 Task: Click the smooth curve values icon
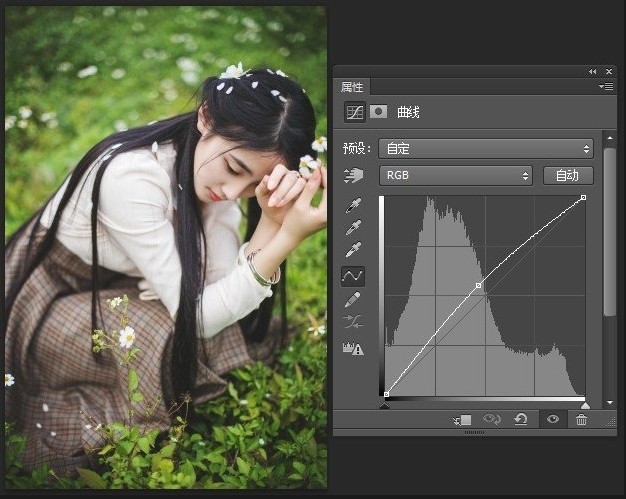[x=353, y=321]
